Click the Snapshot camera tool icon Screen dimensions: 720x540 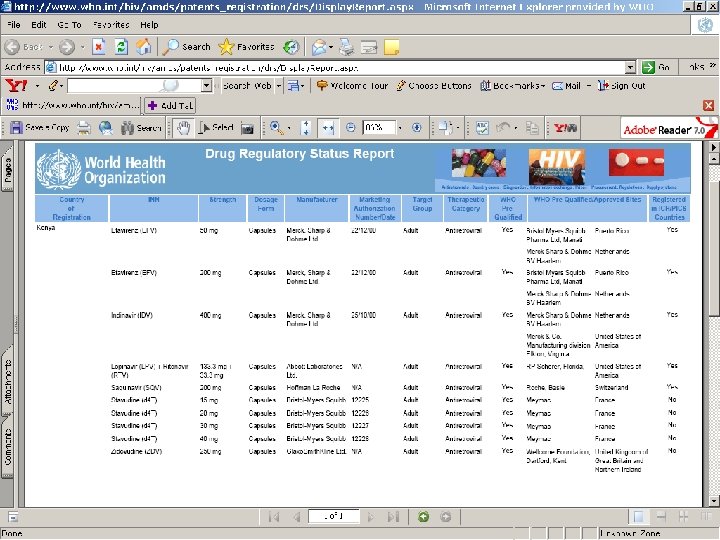[247, 128]
